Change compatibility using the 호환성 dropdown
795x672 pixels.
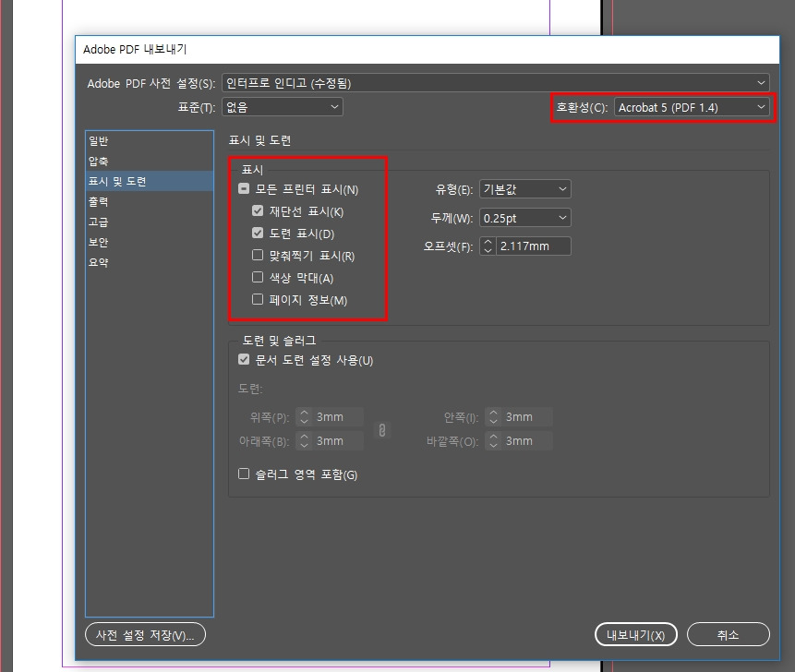[691, 106]
